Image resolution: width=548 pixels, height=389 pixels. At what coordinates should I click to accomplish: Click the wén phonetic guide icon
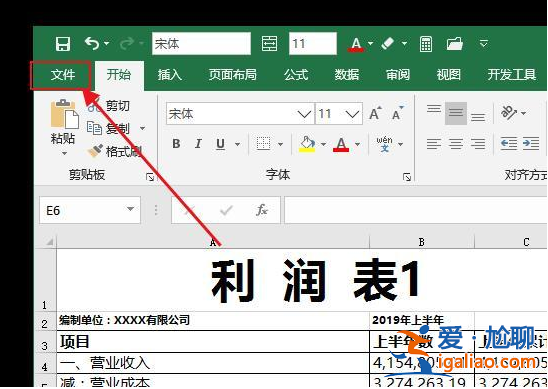coord(384,144)
